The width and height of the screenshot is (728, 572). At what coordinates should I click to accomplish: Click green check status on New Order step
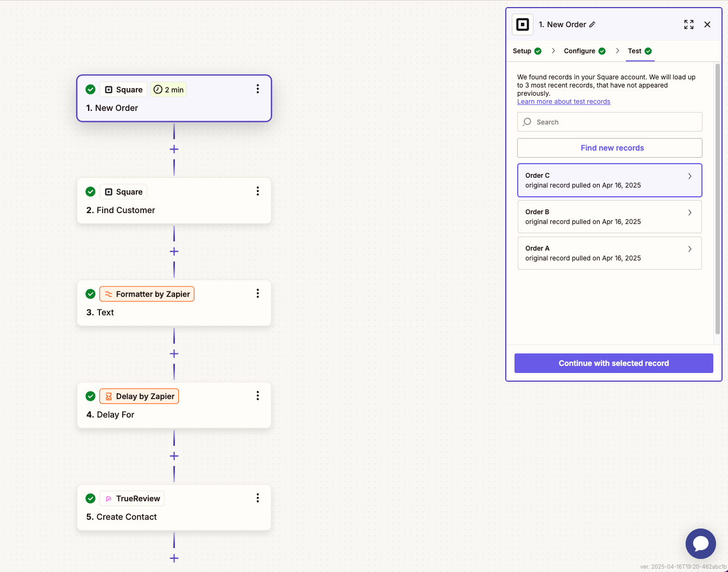91,89
